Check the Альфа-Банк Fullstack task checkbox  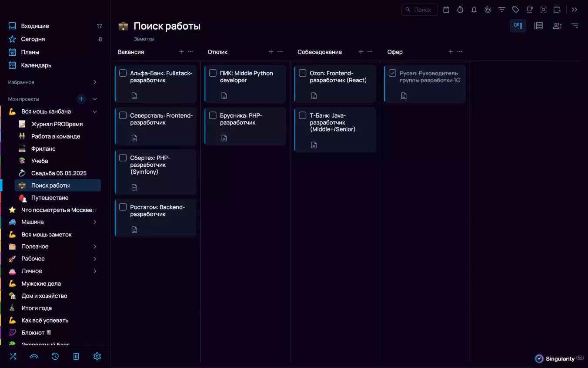[x=123, y=73]
